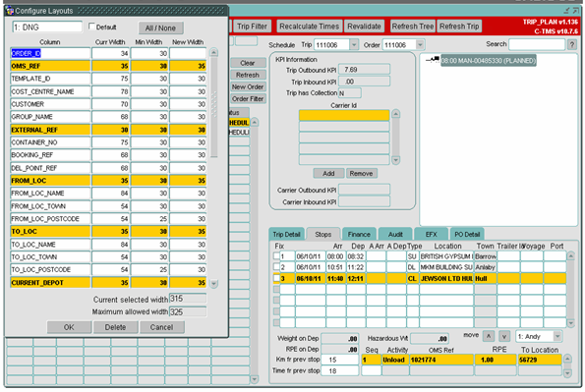The image size is (585, 392).
Task: Select the CURRENT_DEPOT column row
Action: coord(108,283)
